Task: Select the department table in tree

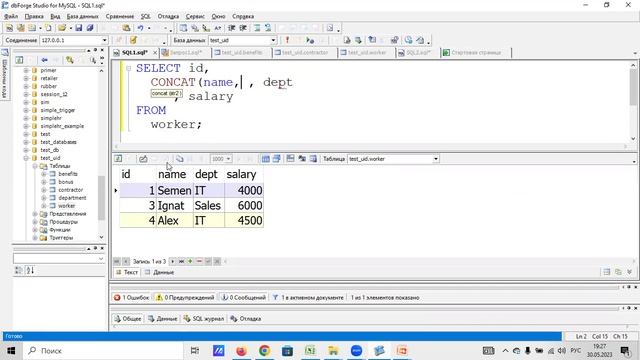Action: 72,198
